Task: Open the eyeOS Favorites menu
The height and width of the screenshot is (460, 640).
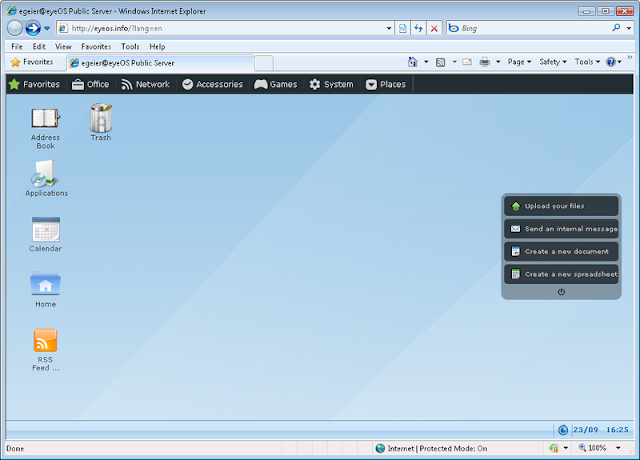Action: (34, 84)
